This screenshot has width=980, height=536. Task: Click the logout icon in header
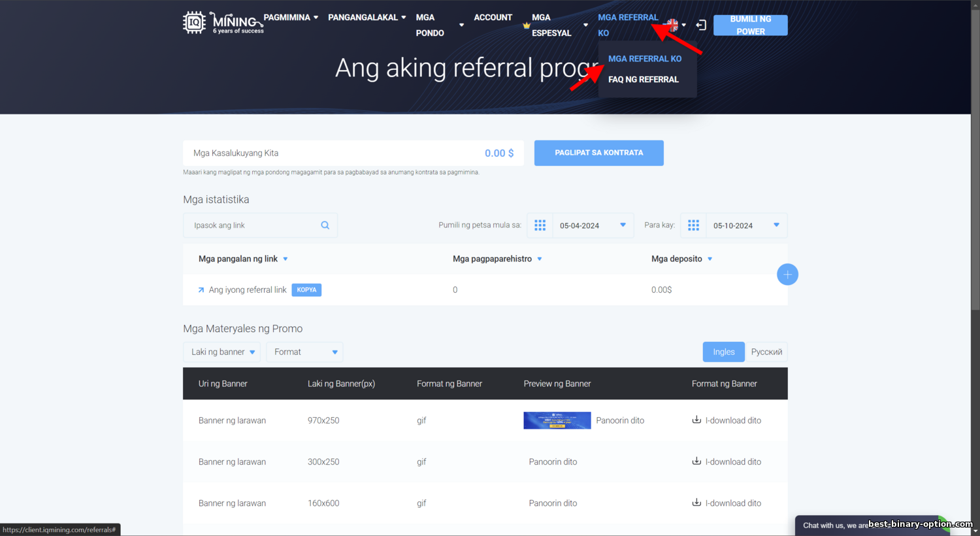[x=701, y=25]
